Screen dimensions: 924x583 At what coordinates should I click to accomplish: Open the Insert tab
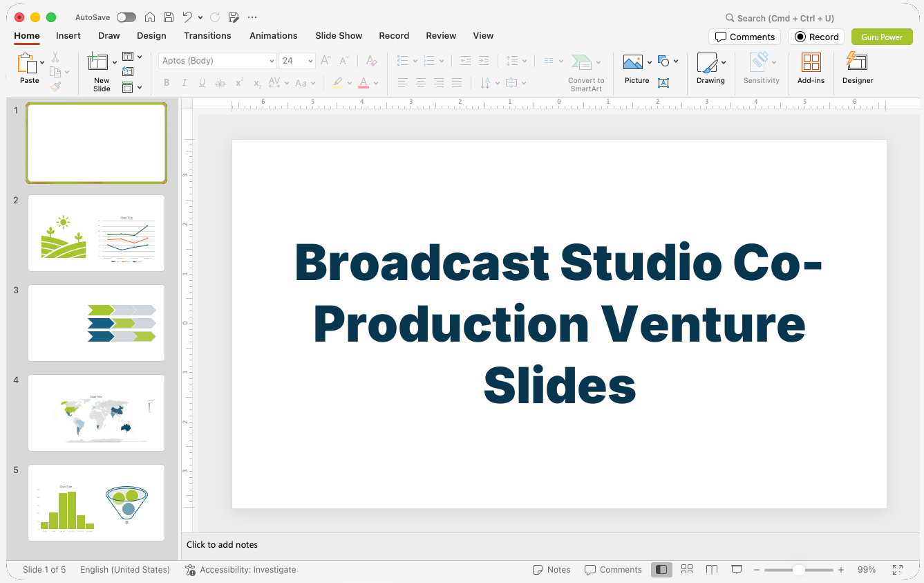(x=68, y=36)
